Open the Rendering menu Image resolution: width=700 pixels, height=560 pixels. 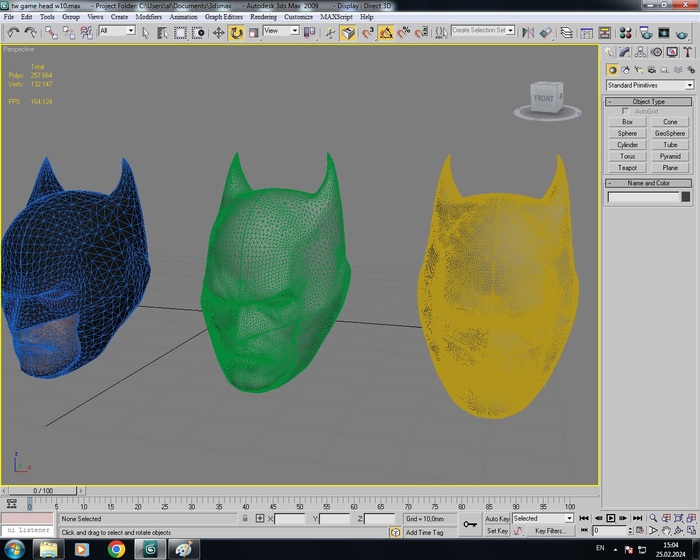(263, 17)
